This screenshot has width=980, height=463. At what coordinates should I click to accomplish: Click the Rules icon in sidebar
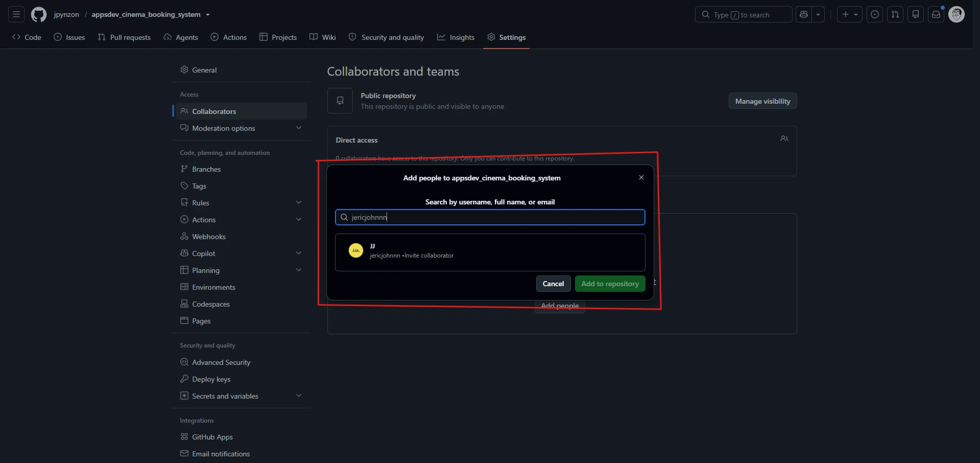coord(184,203)
